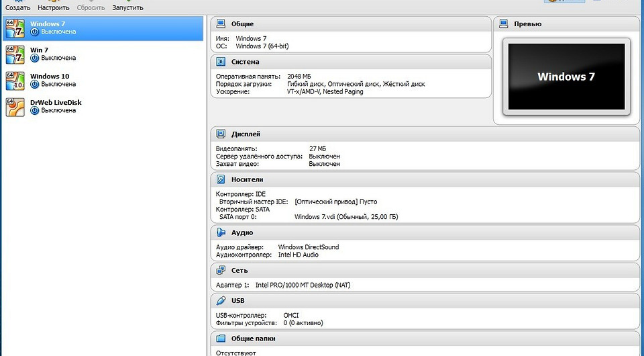644x356 pixels.
Task: Click the boot order value Гибкий диск, Оптический диск
Action: click(356, 84)
